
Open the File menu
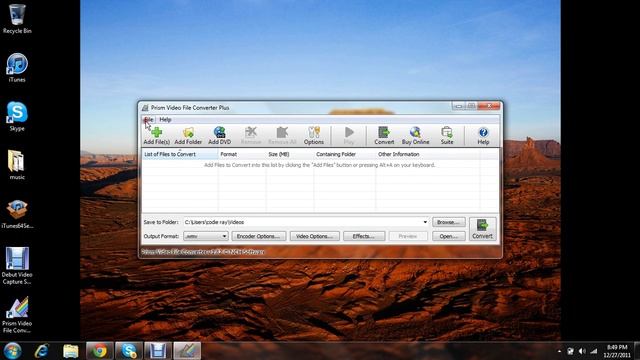point(149,120)
